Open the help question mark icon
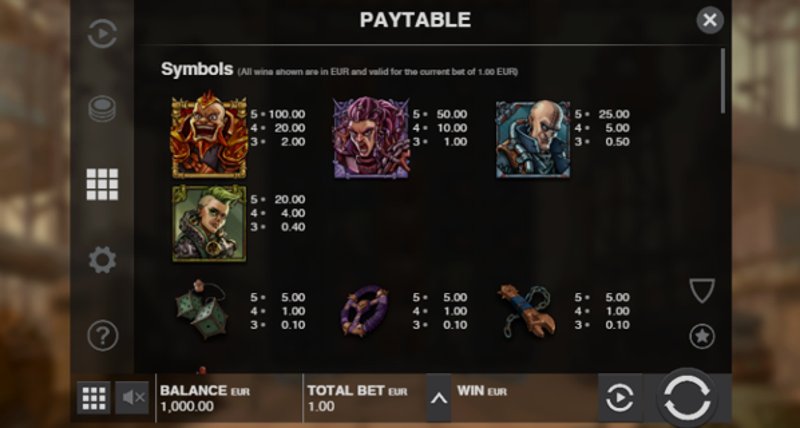The height and width of the screenshot is (428, 800). click(x=103, y=335)
